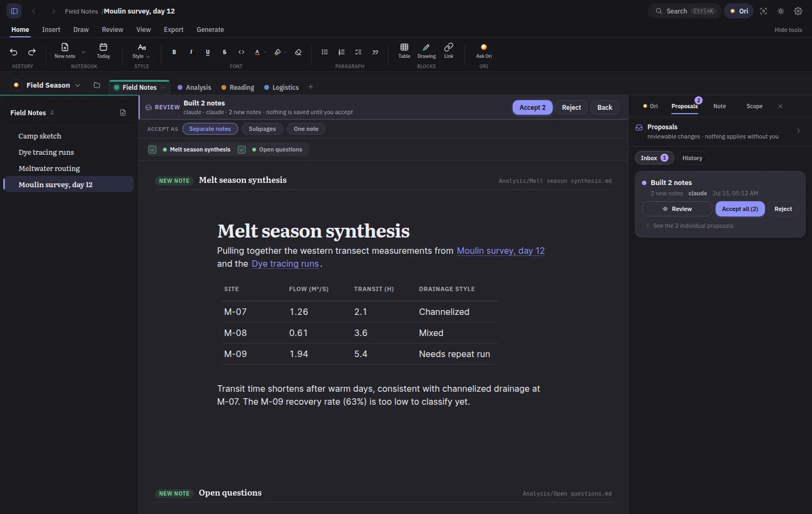The height and width of the screenshot is (514, 812).
Task: Click the clear formatting eraser icon
Action: coord(298,52)
